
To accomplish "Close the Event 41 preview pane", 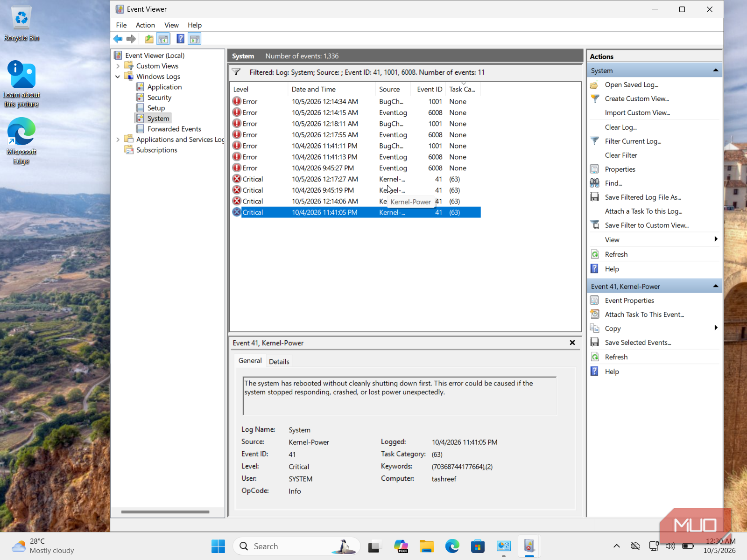I will click(x=572, y=343).
